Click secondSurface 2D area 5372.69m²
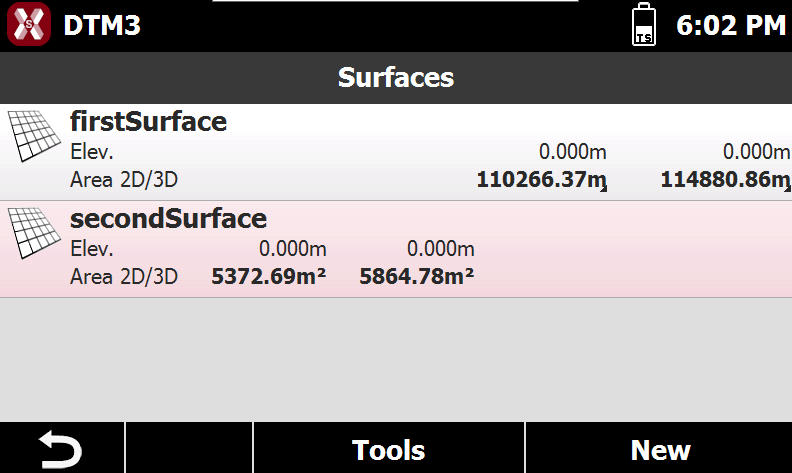This screenshot has height=473, width=792. tap(269, 276)
